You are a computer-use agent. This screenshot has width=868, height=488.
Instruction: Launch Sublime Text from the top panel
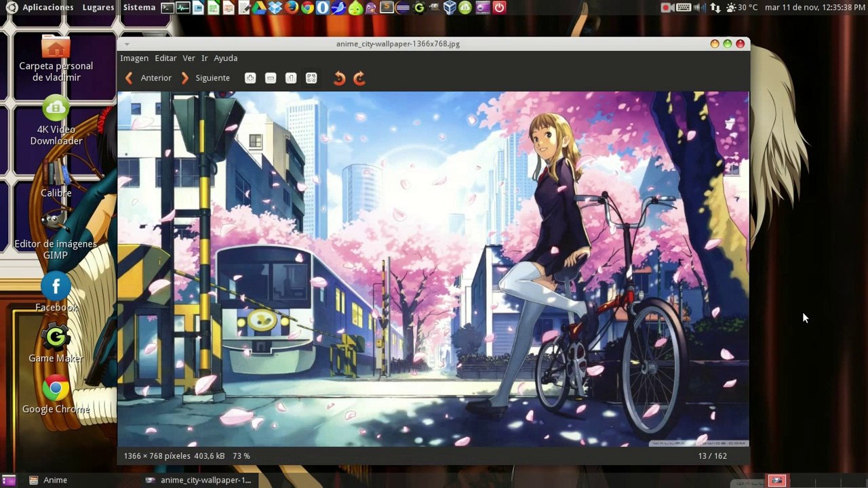click(387, 7)
